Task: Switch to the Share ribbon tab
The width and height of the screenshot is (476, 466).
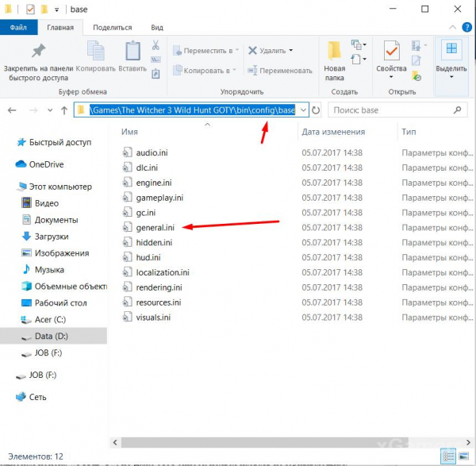Action: click(x=112, y=26)
